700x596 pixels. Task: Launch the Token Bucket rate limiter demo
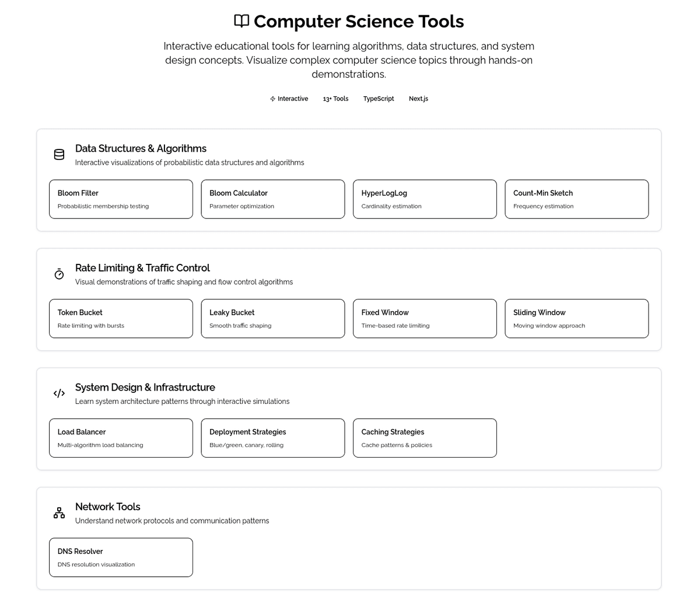tap(121, 318)
